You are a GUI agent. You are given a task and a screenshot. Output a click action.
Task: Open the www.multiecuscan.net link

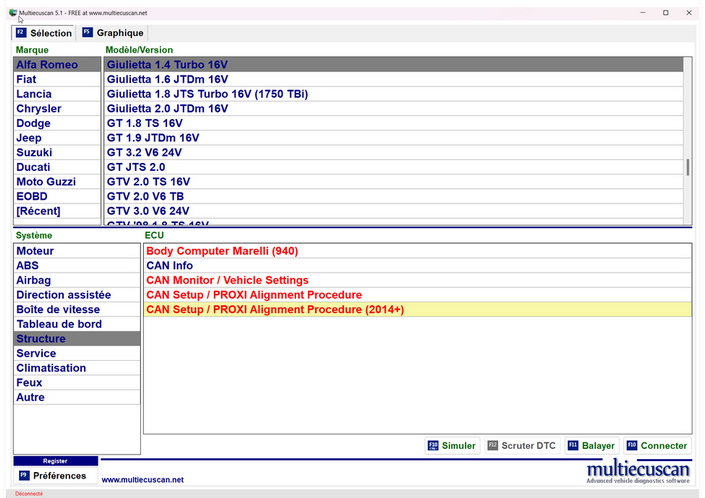pyautogui.click(x=143, y=480)
